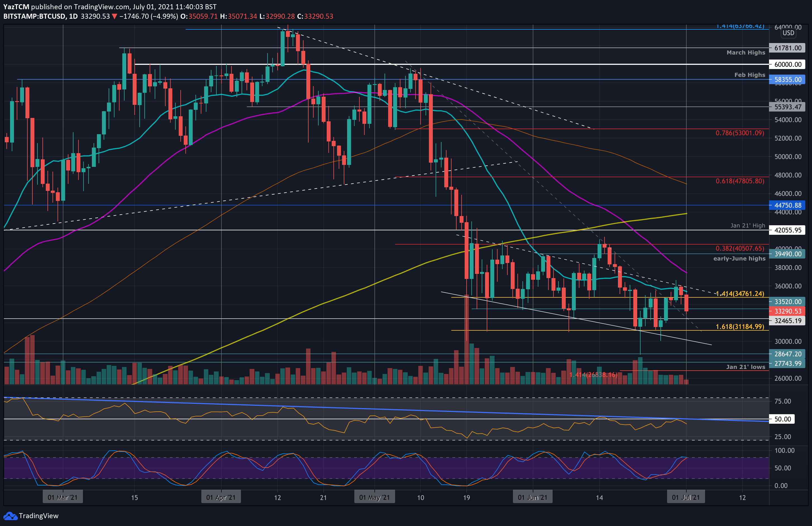Select the 58355.00 Feb Highs price label

click(x=787, y=80)
